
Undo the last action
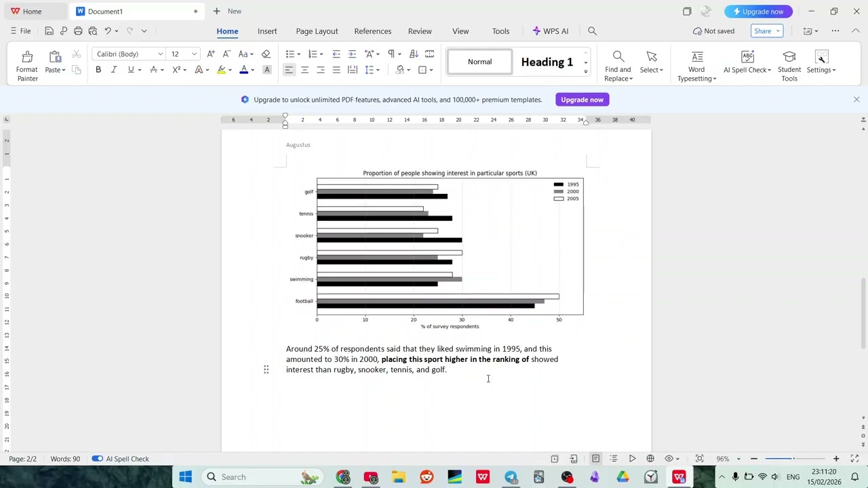pos(107,31)
